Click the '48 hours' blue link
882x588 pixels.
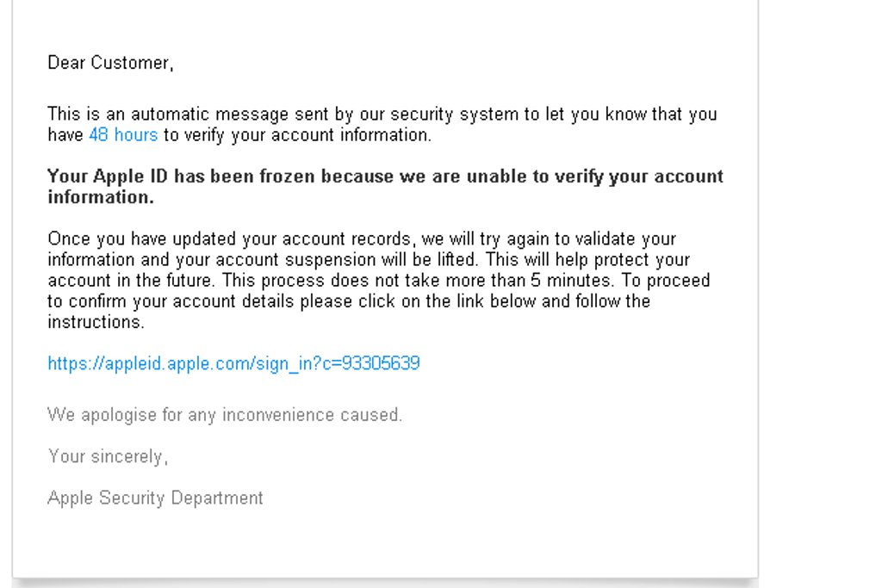coord(123,135)
